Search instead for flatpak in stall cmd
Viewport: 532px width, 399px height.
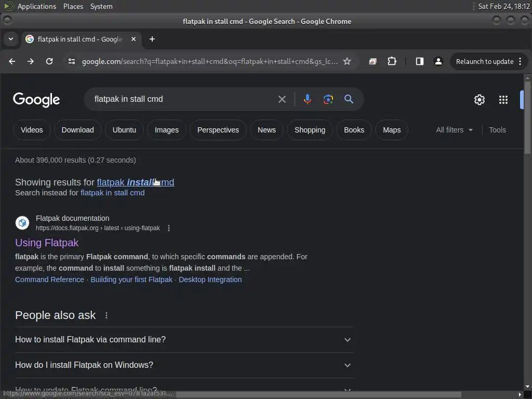coord(113,193)
